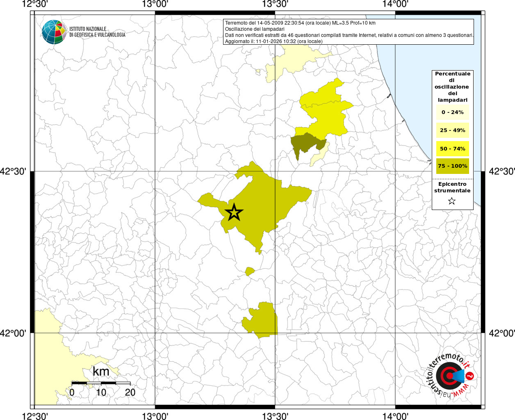Click the top 14°00' longitude label
The width and height of the screenshot is (515, 420).
[x=395, y=4]
